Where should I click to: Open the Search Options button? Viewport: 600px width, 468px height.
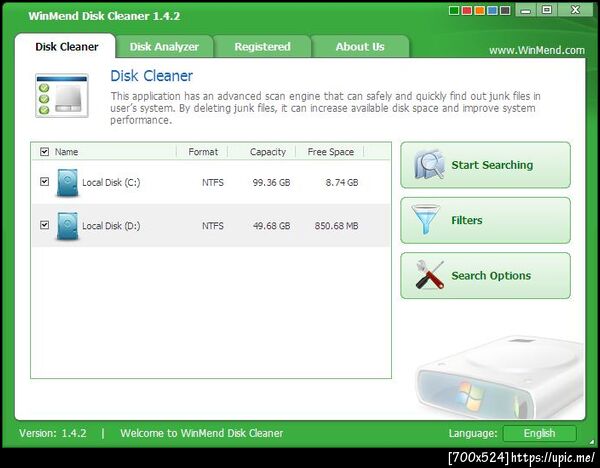tap(486, 276)
